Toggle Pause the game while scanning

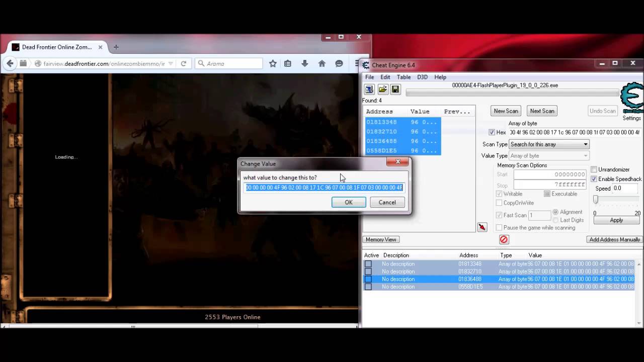click(x=499, y=228)
